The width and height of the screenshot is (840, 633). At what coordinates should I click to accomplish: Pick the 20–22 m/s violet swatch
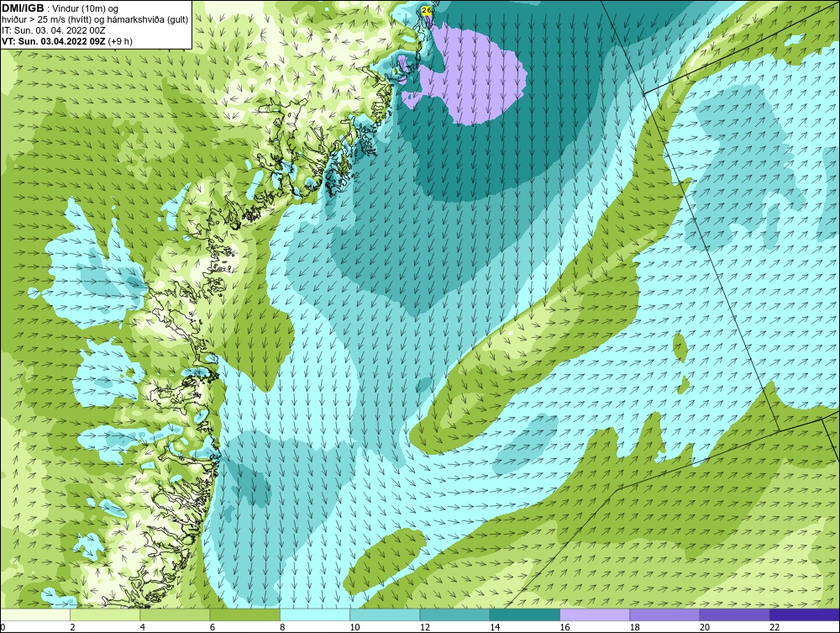tap(734, 615)
